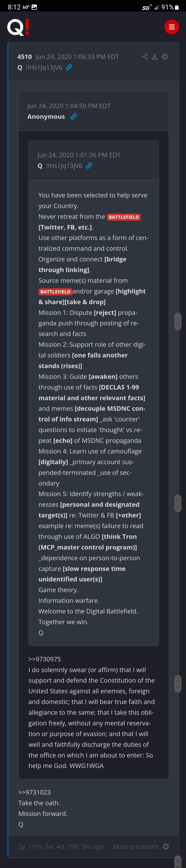Copy link icon beside post 4510 tripcode
The height and width of the screenshot is (868, 186).
[69, 67]
